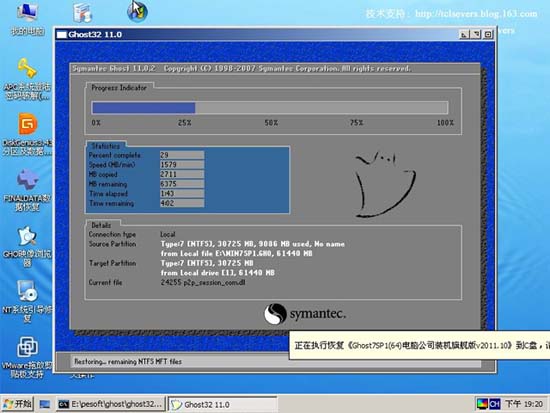Click the Symantec Ghost 11.0.2 copyright header line
The width and height of the screenshot is (550, 413).
pyautogui.click(x=241, y=69)
